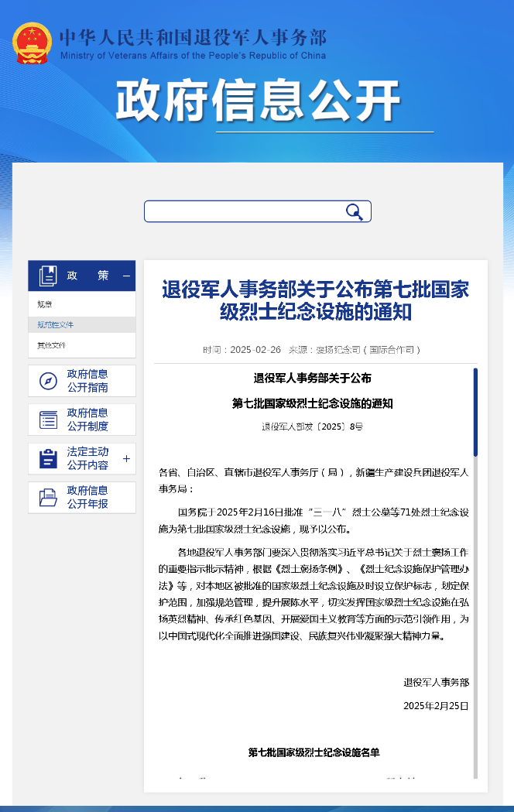Click the 政府信息公开 banner title
514x812 pixels.
coord(258,101)
